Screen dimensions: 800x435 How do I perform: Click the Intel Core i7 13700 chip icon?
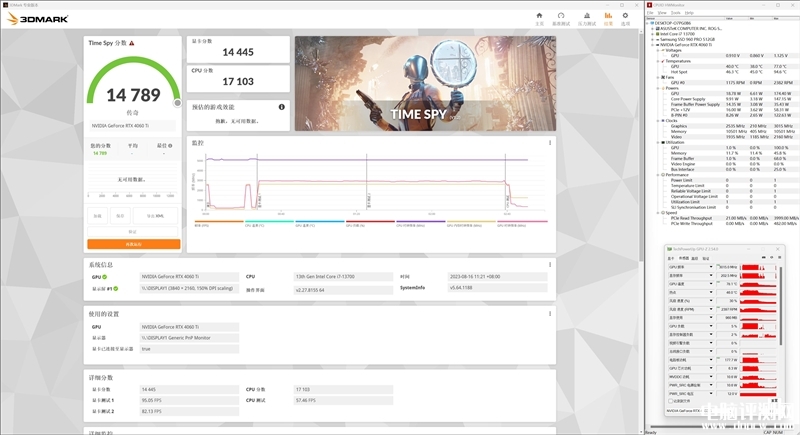pos(658,34)
